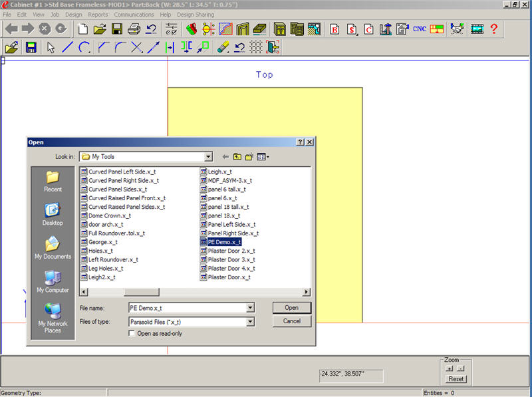The width and height of the screenshot is (532, 397).
Task: Open the settings sliders checklist icon
Action: click(x=172, y=29)
